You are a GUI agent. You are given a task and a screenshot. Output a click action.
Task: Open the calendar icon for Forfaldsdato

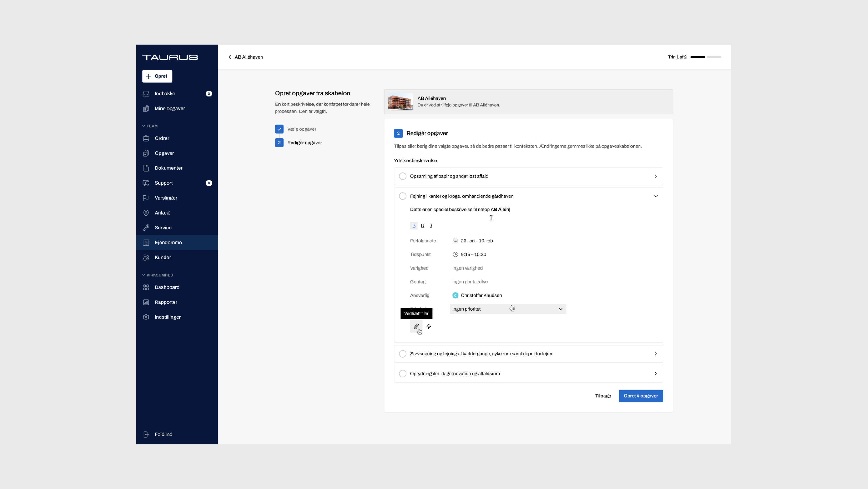(455, 241)
